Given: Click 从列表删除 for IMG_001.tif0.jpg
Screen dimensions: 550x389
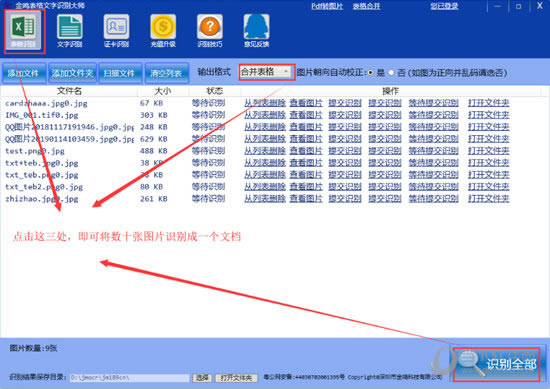Looking at the screenshot, I should coord(265,115).
